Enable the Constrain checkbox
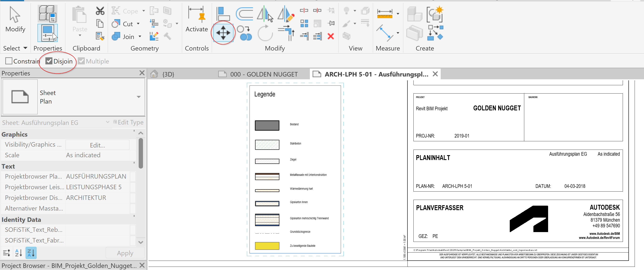This screenshot has width=644, height=270. [9, 61]
